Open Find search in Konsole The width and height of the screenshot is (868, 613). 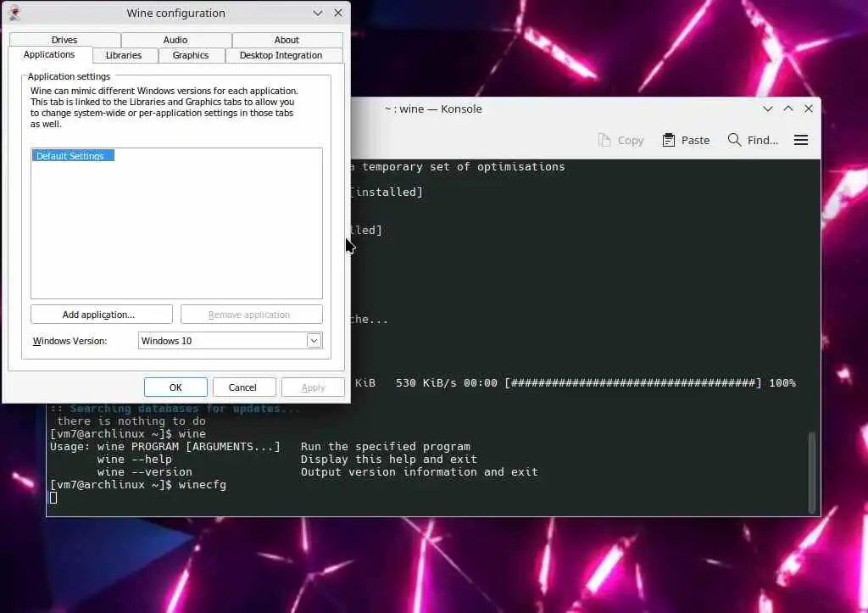[753, 140]
